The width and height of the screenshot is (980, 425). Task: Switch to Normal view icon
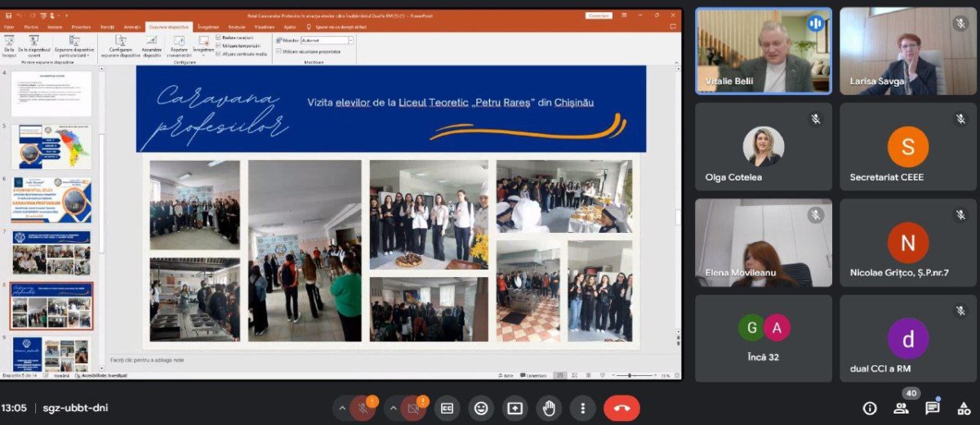(x=559, y=375)
